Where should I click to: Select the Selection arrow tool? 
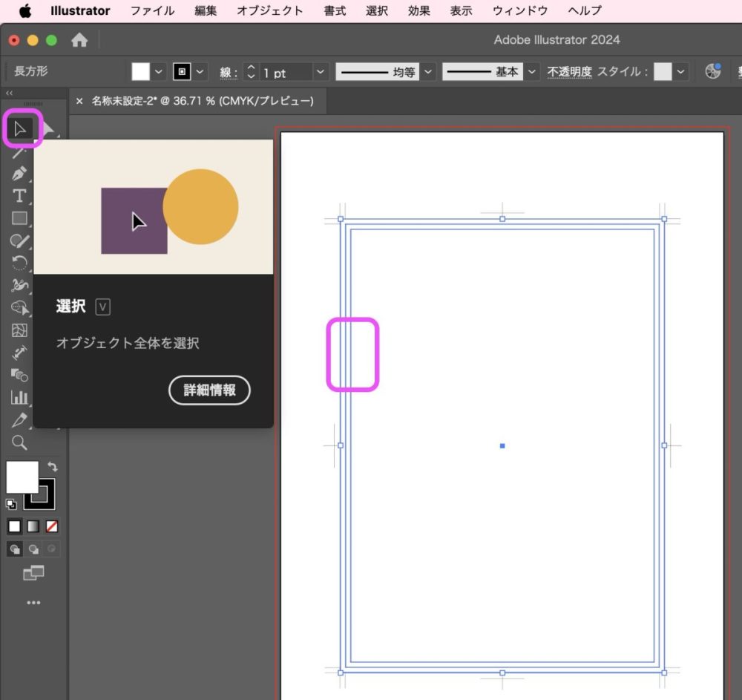coord(19,129)
